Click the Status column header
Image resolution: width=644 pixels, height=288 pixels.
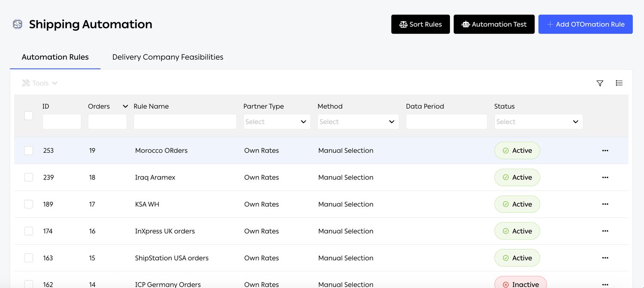pyautogui.click(x=504, y=106)
